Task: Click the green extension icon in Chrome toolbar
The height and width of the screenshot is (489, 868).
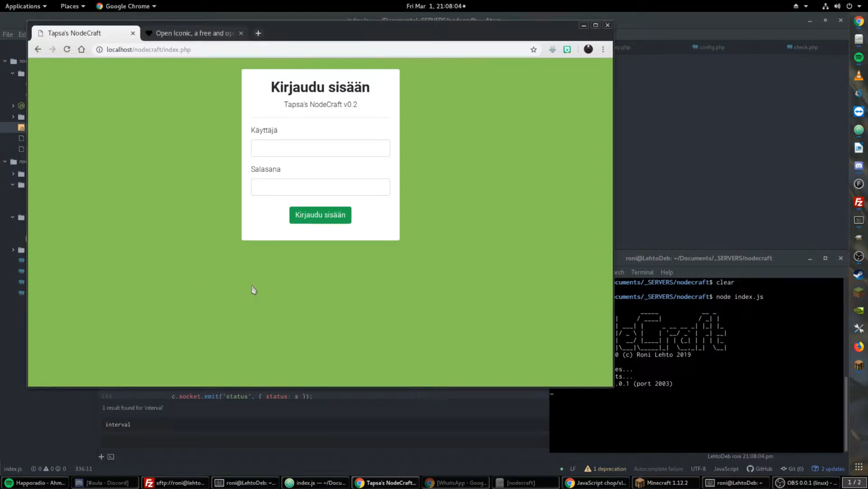Action: pyautogui.click(x=567, y=49)
